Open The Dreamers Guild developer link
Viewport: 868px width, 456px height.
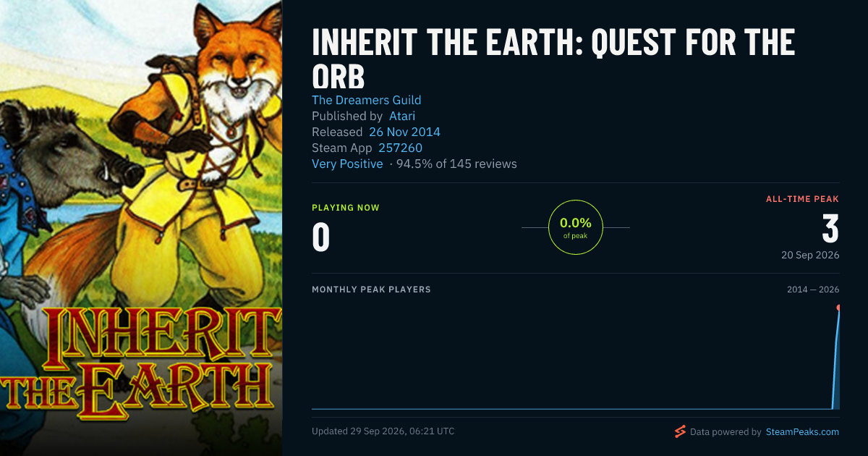click(366, 100)
